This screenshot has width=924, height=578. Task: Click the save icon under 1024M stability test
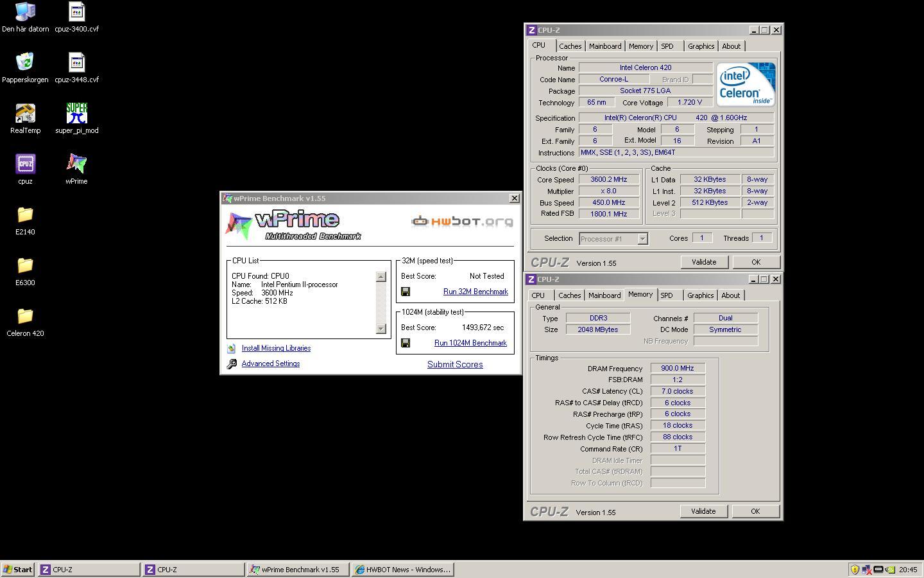406,343
